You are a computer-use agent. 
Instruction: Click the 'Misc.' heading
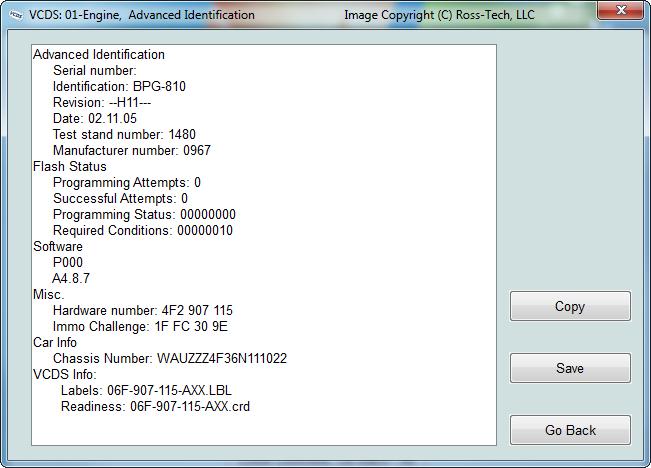[x=49, y=294]
